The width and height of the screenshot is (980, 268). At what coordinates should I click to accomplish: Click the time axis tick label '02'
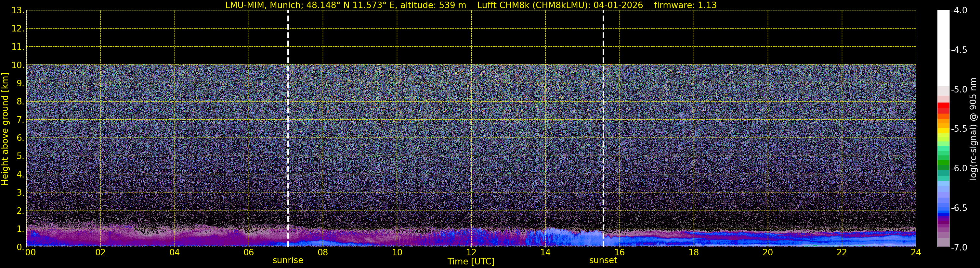100,252
